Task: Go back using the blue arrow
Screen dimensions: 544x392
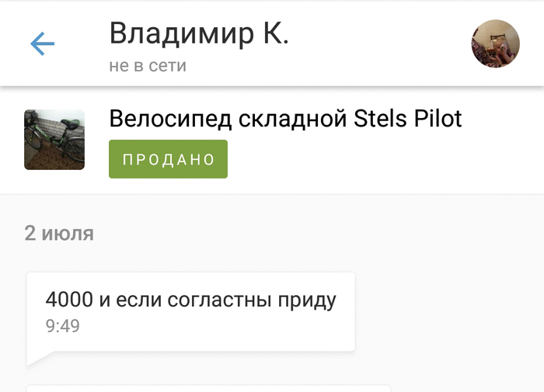Action: (42, 43)
